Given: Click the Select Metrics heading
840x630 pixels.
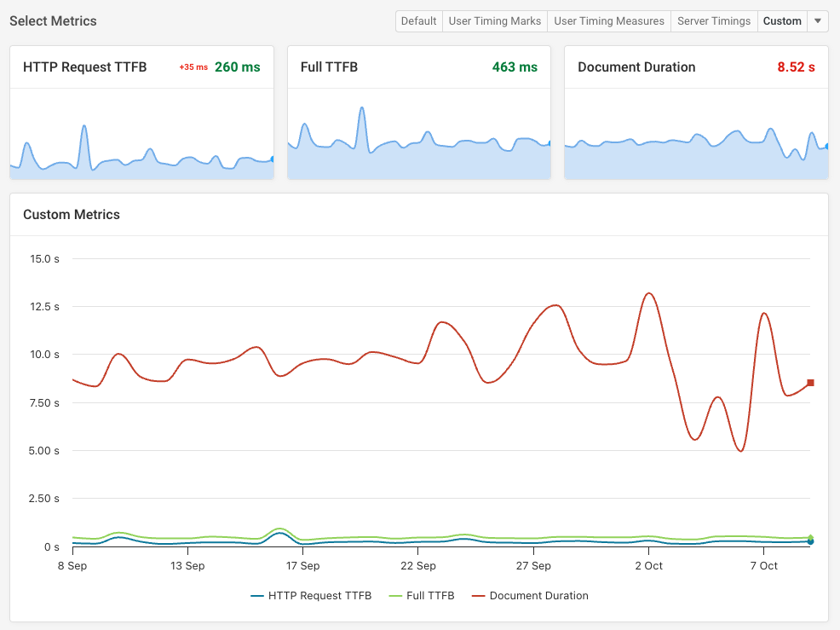Looking at the screenshot, I should pos(53,21).
